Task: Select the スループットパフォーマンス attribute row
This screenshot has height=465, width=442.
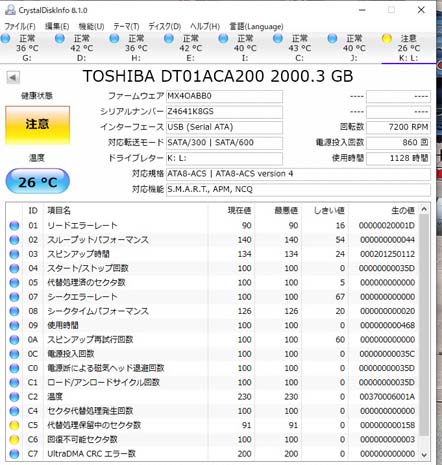Action: (212, 240)
